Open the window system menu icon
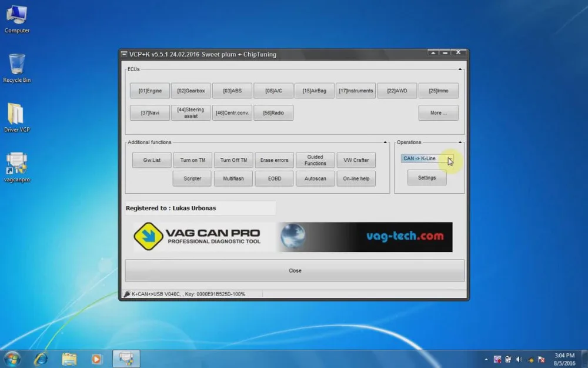This screenshot has height=368, width=588. [123, 54]
